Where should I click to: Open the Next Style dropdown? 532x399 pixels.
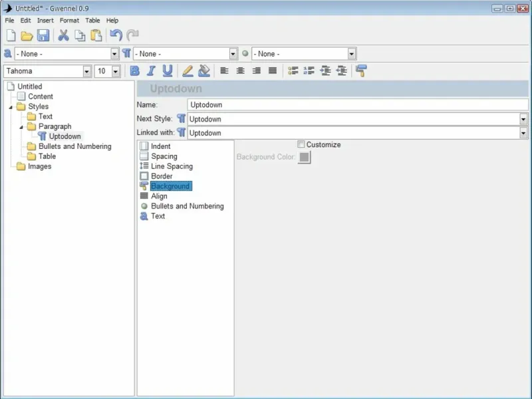tap(523, 119)
